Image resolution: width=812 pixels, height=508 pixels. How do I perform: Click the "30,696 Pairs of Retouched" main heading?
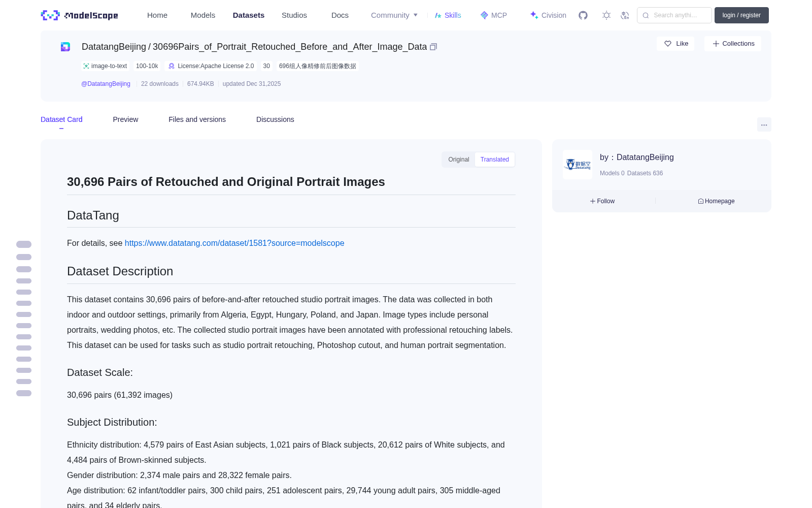pyautogui.click(x=226, y=182)
